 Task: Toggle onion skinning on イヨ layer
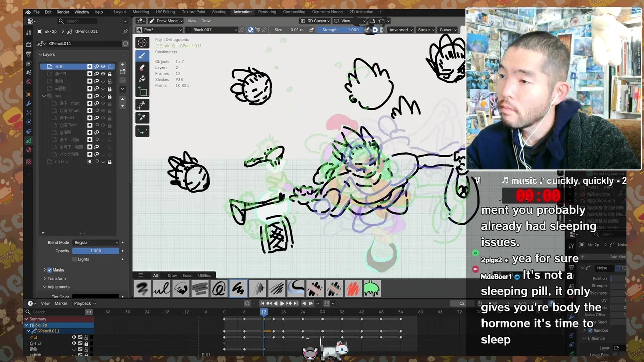click(x=96, y=66)
